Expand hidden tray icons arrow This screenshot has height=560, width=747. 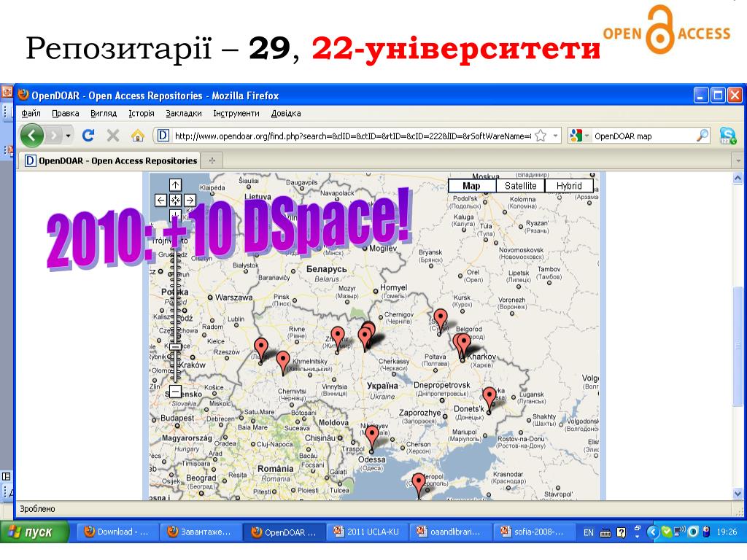click(653, 532)
